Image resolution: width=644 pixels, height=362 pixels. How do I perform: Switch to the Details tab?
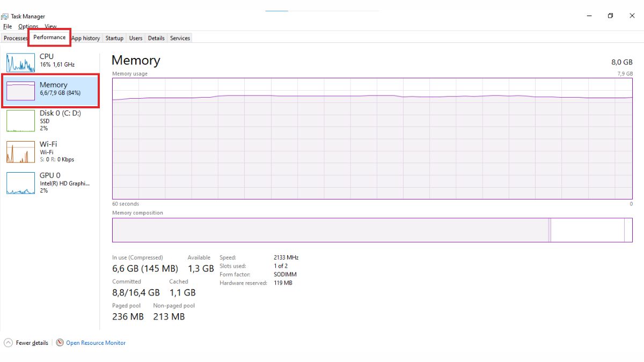pyautogui.click(x=156, y=38)
